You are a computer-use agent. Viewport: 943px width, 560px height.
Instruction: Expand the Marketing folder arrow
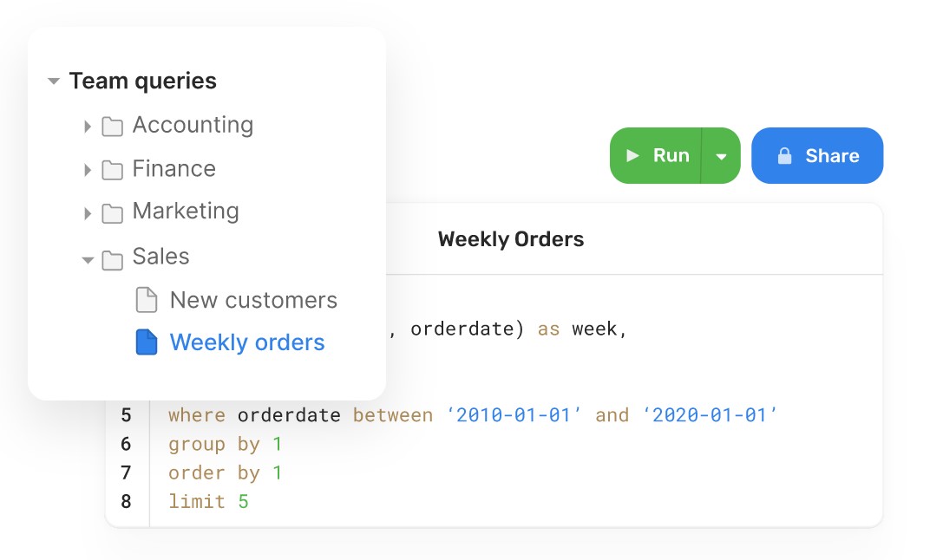pos(88,213)
